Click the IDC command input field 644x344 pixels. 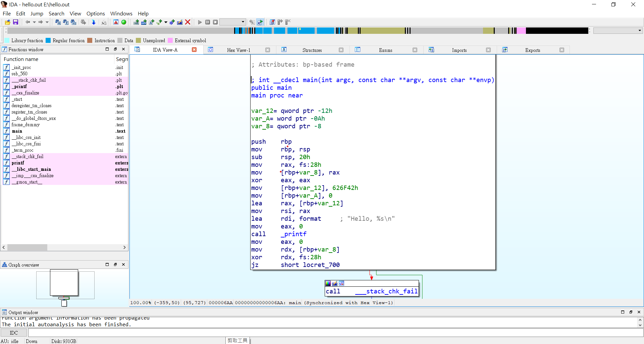[x=335, y=333]
